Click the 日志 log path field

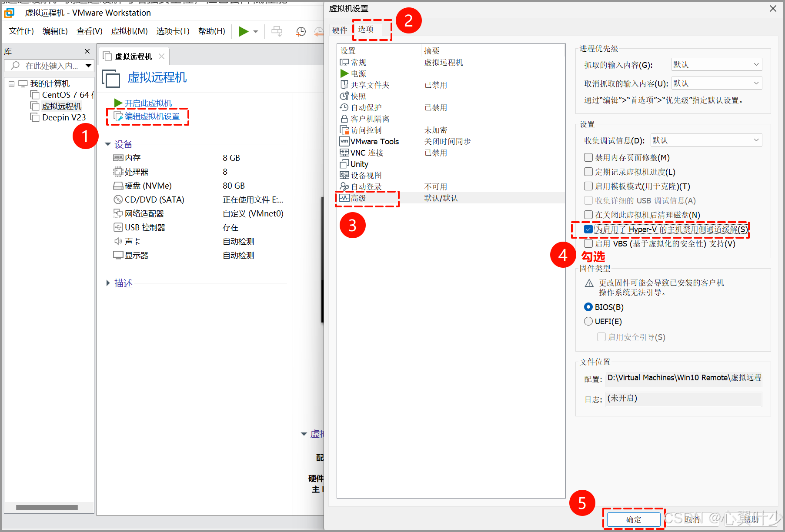tap(684, 399)
